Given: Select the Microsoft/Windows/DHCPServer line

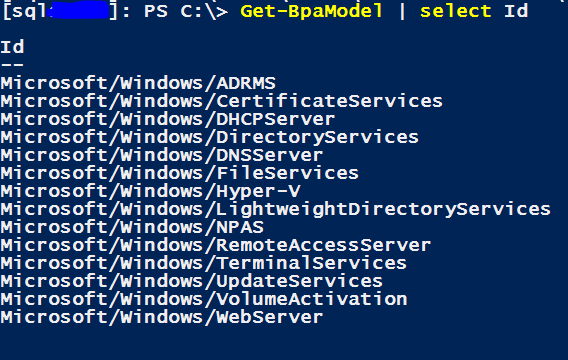Looking at the screenshot, I should pyautogui.click(x=168, y=119).
